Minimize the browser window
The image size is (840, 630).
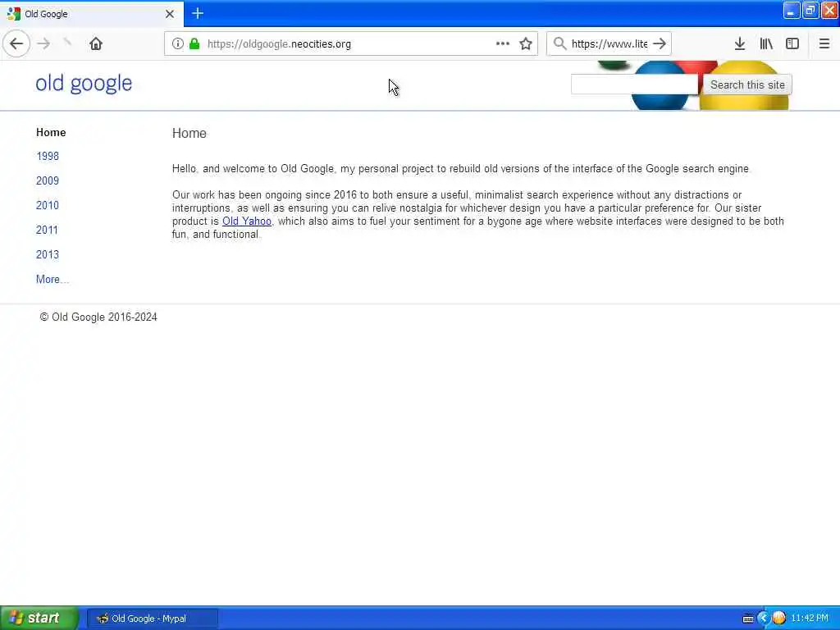(x=792, y=10)
